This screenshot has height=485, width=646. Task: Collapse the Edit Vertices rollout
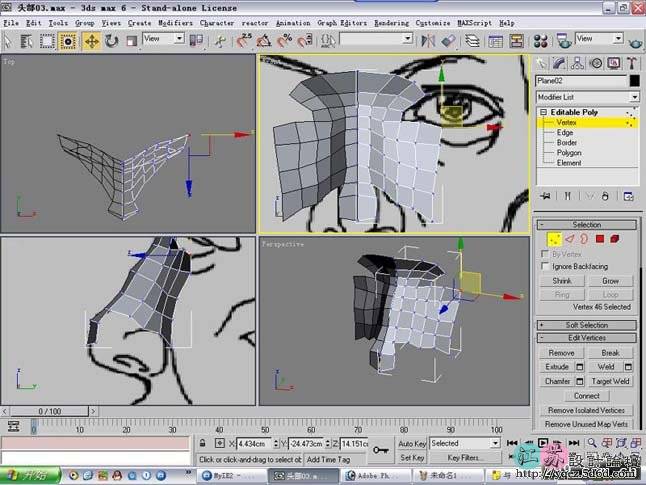pyautogui.click(x=587, y=338)
